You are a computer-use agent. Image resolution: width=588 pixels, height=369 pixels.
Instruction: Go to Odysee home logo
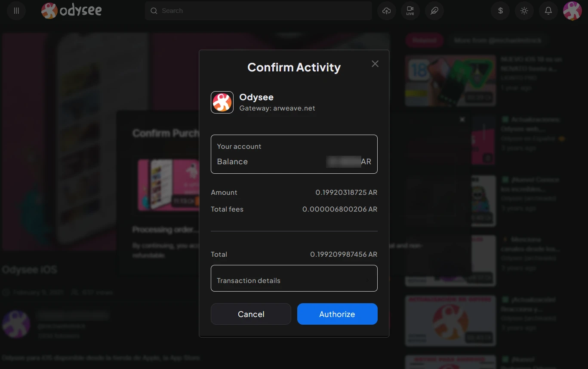click(x=71, y=11)
